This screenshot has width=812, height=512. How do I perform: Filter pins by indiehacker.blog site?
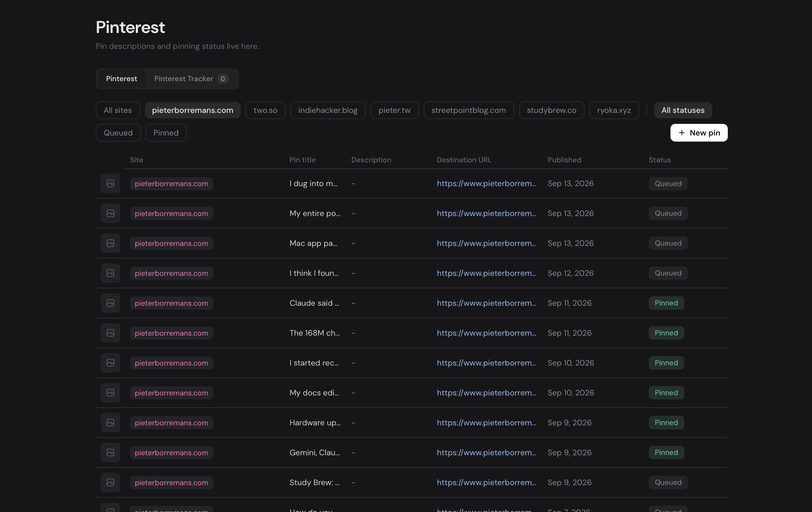pos(328,110)
